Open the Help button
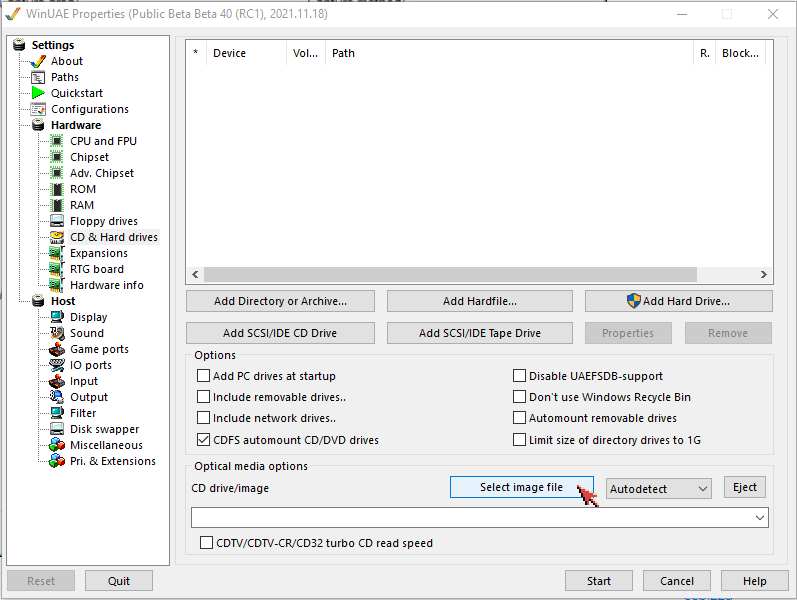 tap(754, 581)
